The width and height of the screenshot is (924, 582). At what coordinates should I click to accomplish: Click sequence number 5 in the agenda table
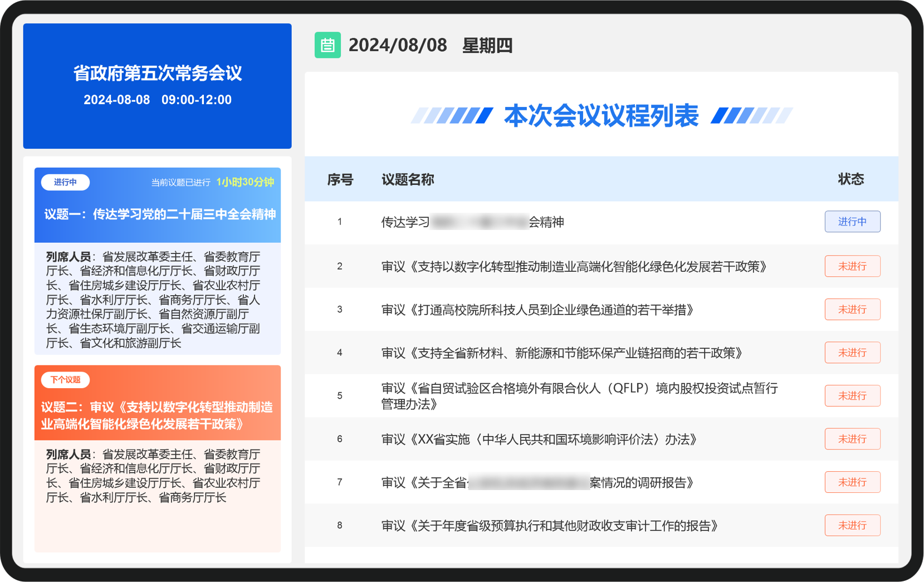[340, 396]
